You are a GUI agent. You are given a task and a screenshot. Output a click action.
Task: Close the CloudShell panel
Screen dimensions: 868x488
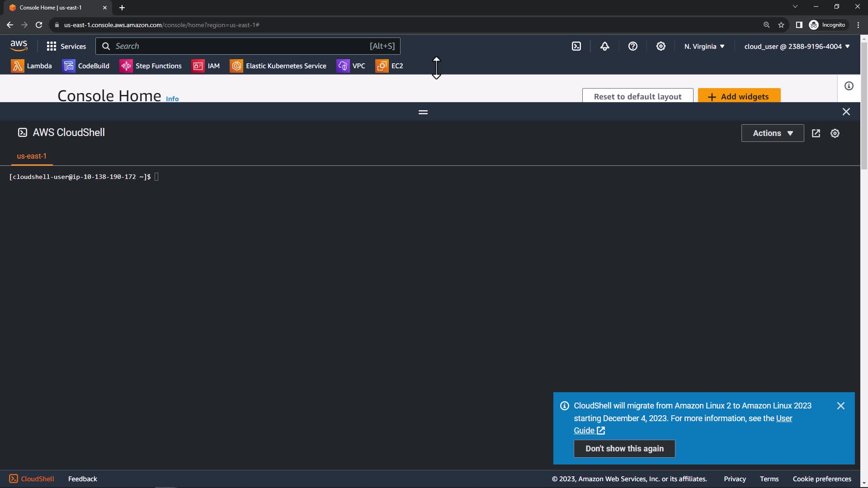pyautogui.click(x=846, y=112)
